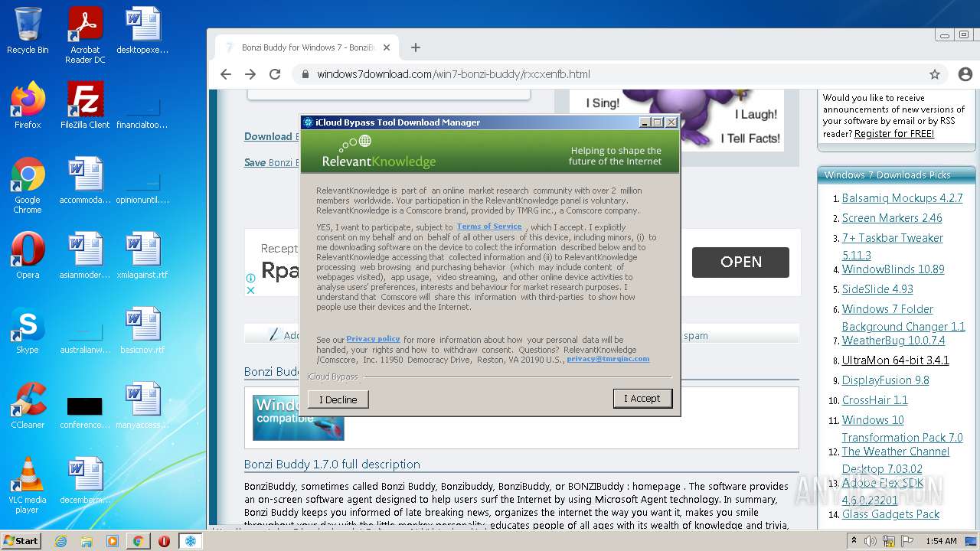Screen dimensions: 980x551
Task: Open UltraMon 64-bit 3.4.1 link
Action: pos(896,360)
